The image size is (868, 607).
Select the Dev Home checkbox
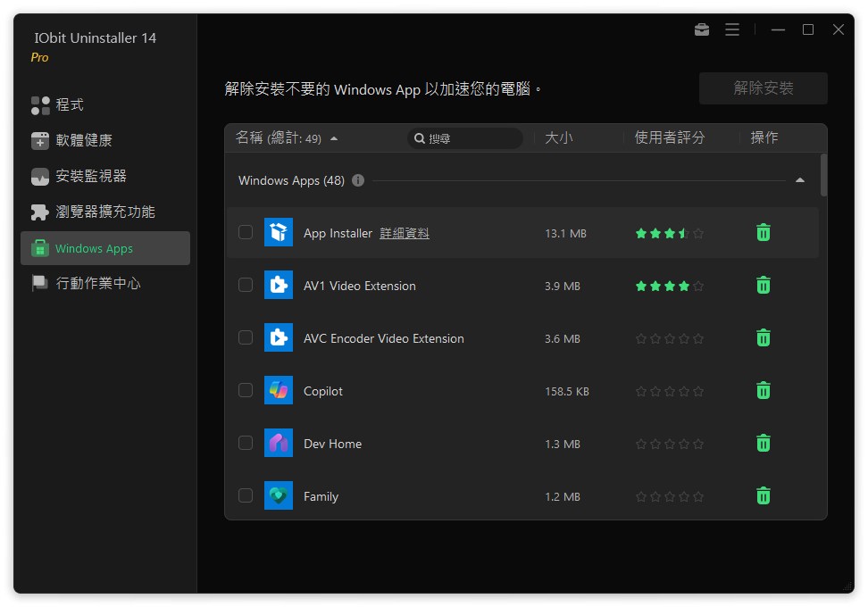tap(246, 443)
